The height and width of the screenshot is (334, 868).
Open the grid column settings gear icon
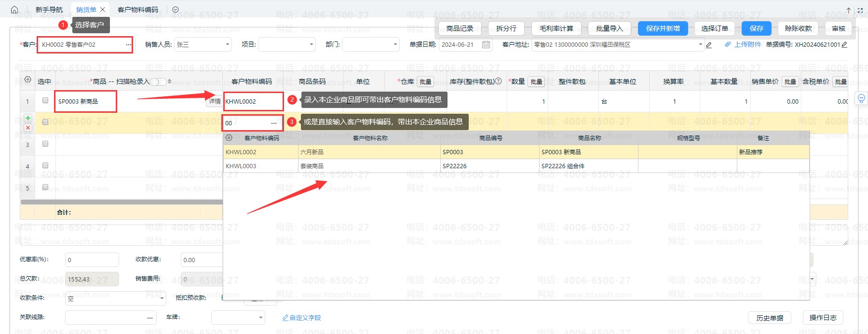click(28, 80)
